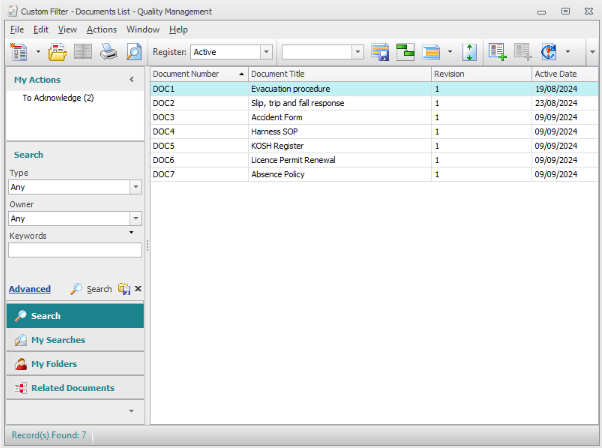Click the Keywords input field
This screenshot has width=602, height=448.
pos(75,250)
